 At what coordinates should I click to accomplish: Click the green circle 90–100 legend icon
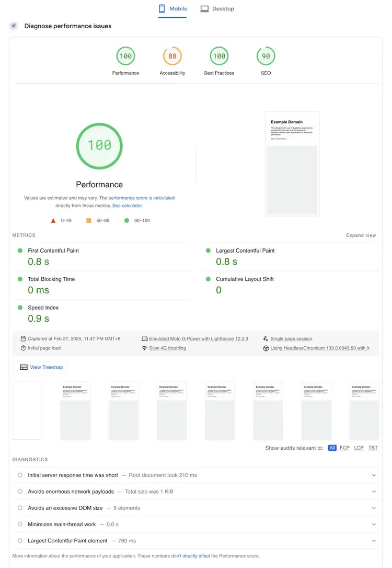126,220
